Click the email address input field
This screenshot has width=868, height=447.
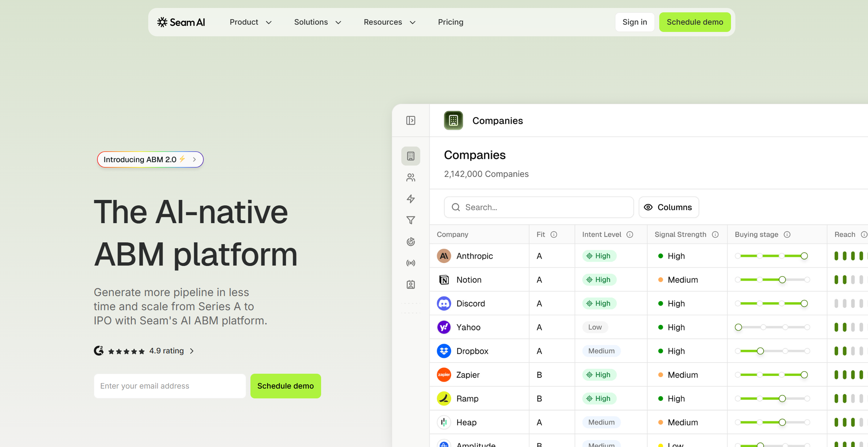click(170, 386)
